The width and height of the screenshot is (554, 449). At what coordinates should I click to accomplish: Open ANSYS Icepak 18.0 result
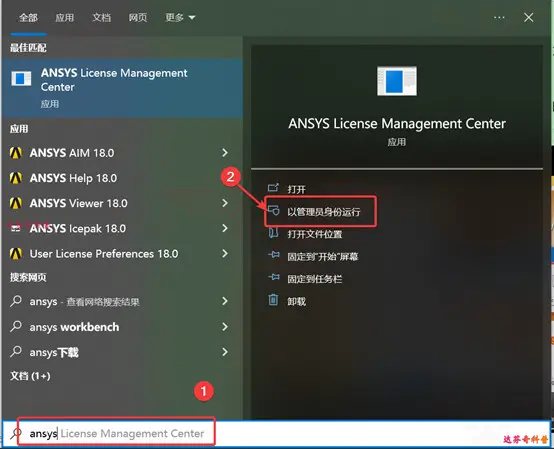(x=122, y=228)
